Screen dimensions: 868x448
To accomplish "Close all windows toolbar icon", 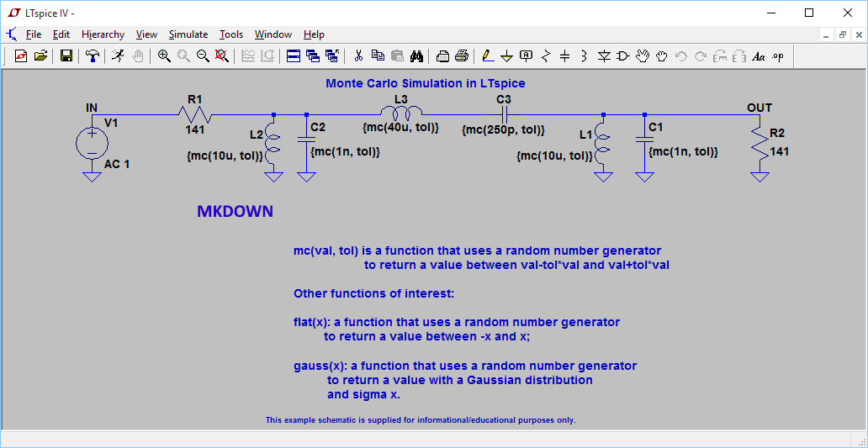I will click(x=332, y=55).
